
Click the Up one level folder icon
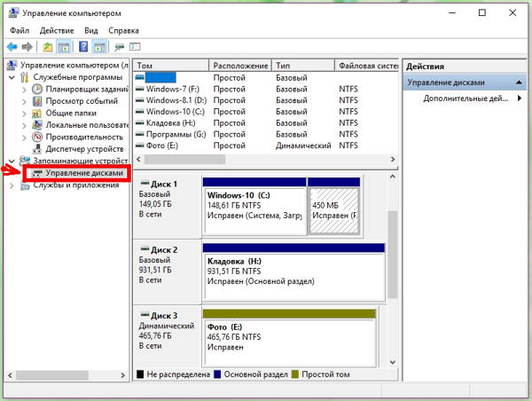click(48, 47)
